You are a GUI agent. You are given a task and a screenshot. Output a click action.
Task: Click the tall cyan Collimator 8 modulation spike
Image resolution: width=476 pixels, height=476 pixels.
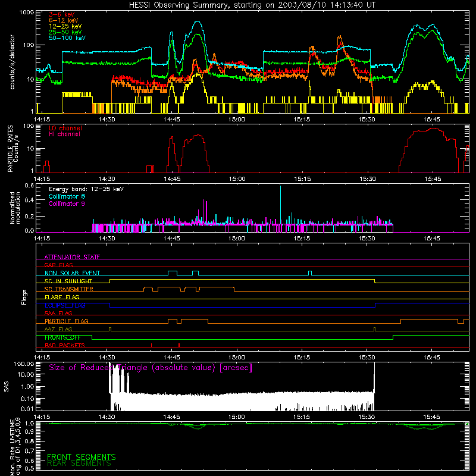click(x=280, y=205)
